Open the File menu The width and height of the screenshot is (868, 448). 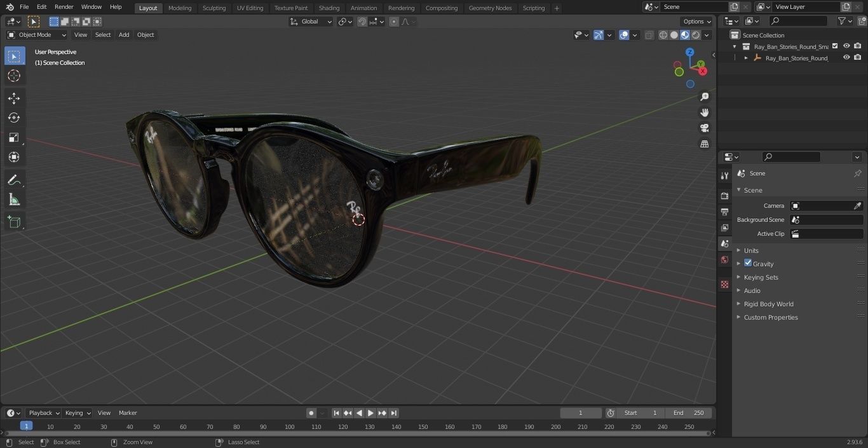click(x=24, y=7)
